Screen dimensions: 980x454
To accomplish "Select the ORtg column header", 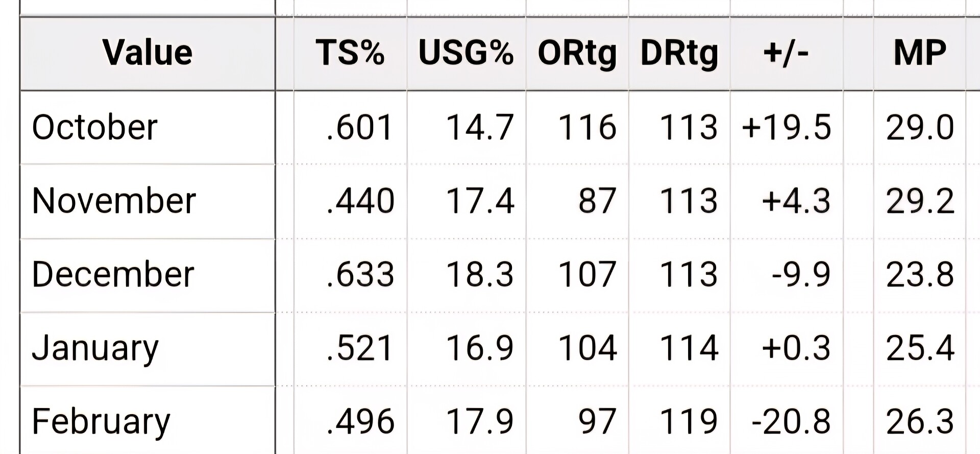I will [x=577, y=54].
